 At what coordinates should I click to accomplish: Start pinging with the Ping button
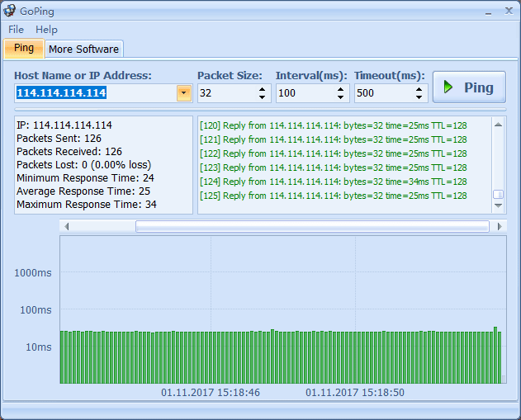[x=469, y=87]
